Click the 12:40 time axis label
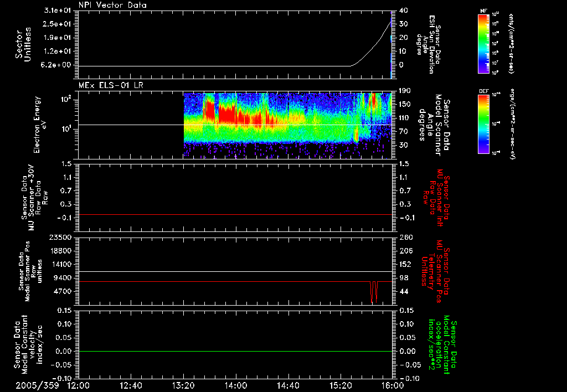The height and width of the screenshot is (392, 567). 131,385
